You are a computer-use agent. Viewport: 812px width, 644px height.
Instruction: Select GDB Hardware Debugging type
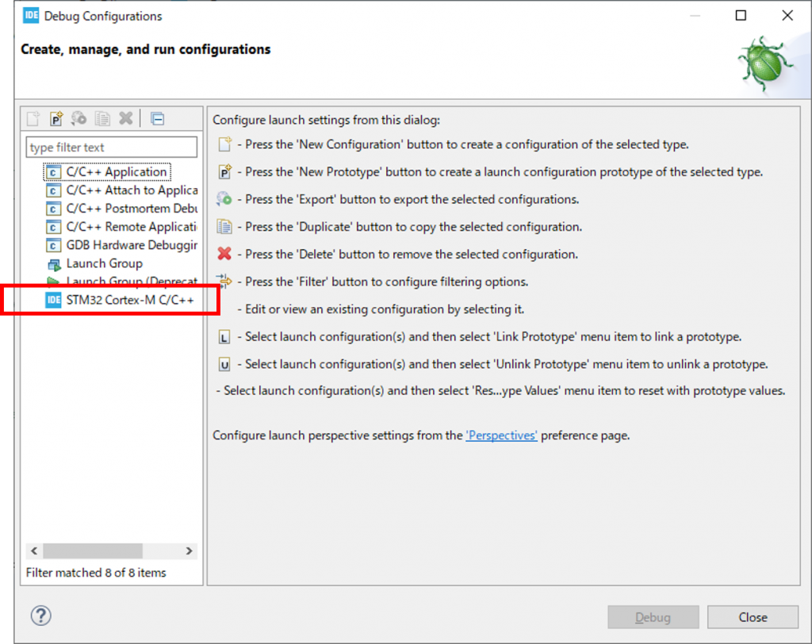pos(132,244)
